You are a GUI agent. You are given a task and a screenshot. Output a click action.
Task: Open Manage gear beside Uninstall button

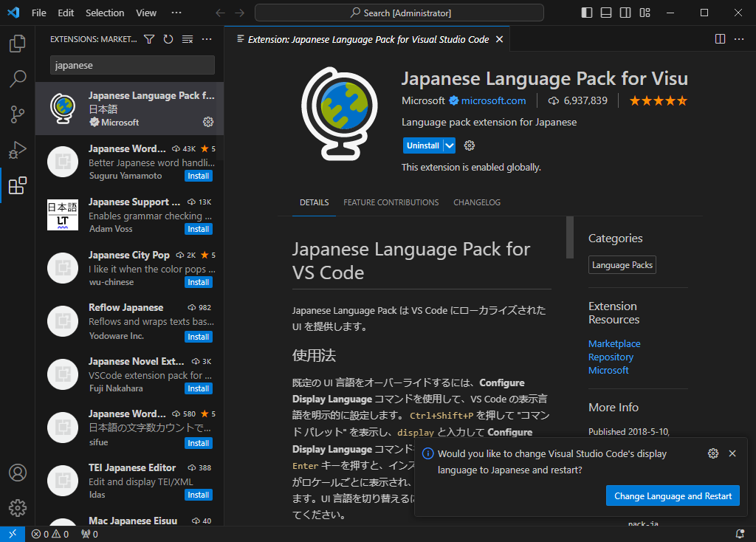click(469, 145)
